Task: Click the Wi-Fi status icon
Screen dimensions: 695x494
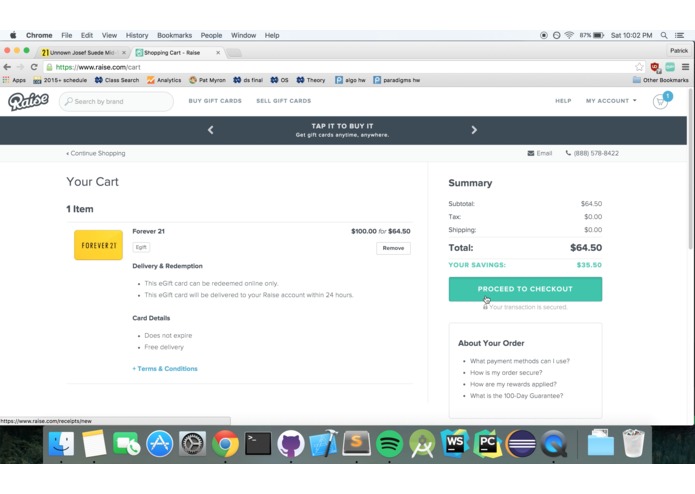Action: [x=569, y=35]
